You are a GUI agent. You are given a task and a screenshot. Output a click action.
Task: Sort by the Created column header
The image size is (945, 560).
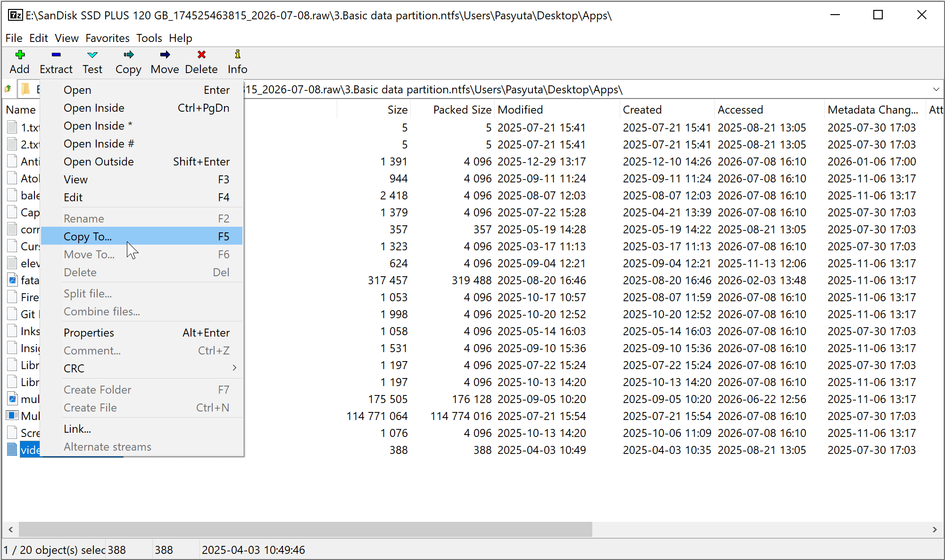coord(642,109)
